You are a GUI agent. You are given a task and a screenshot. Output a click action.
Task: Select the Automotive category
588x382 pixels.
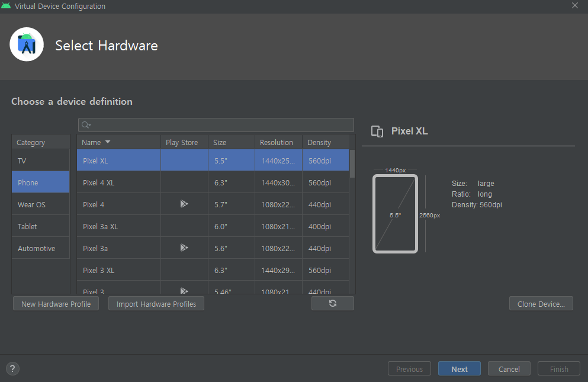(40, 248)
